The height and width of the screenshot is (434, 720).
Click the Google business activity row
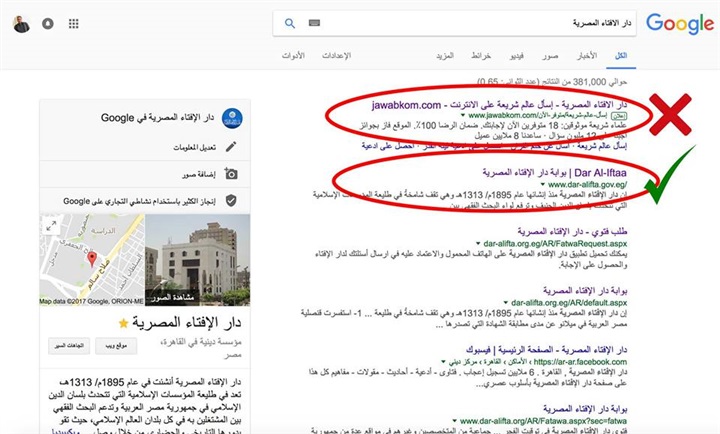(145, 201)
